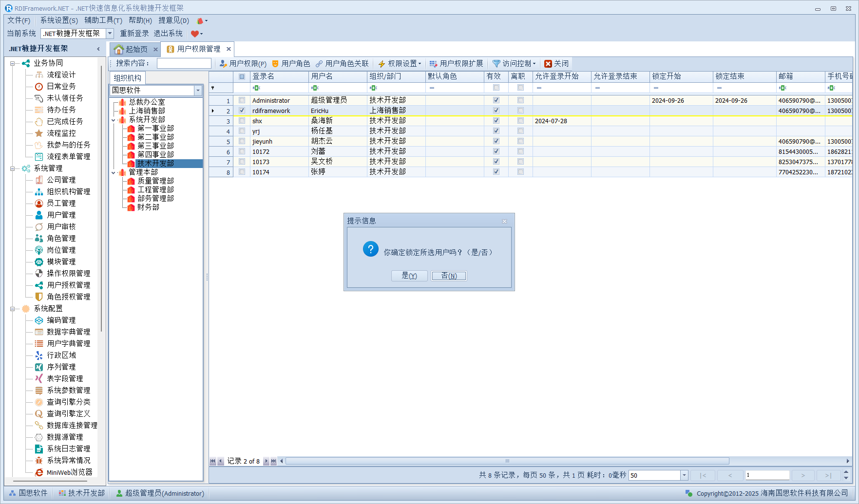This screenshot has height=504, width=859.
Task: Tick the checkbox for the Administrator row
Action: pos(242,100)
